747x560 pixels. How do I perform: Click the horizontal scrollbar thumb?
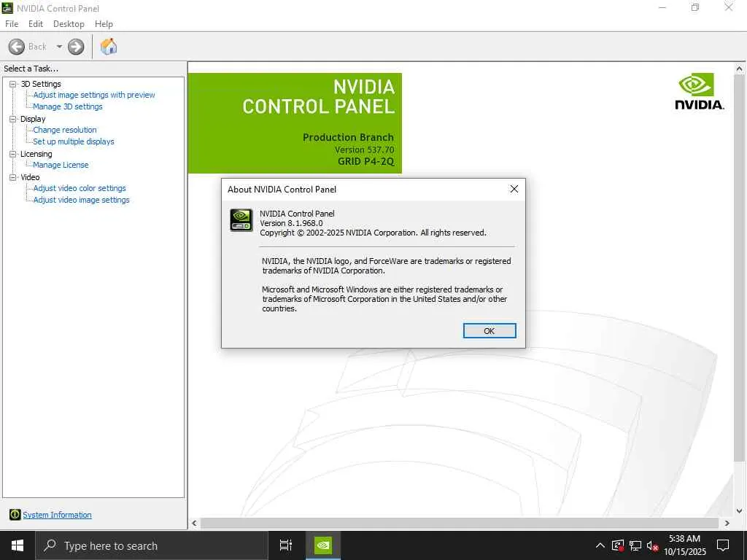(460, 523)
